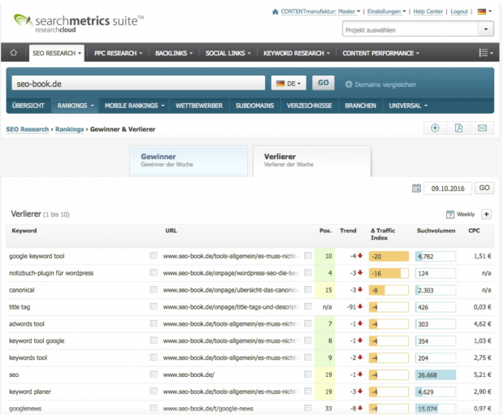Open details icon beside title tag keyword

[x=154, y=306]
